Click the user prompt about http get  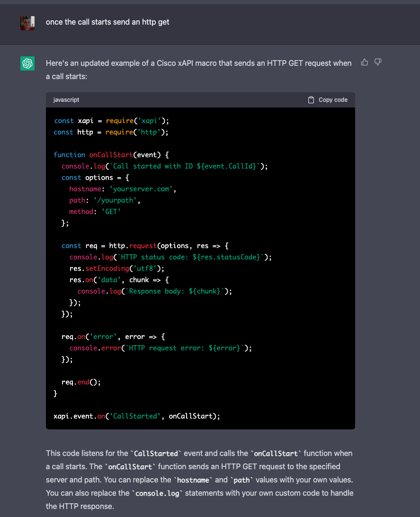tap(107, 22)
